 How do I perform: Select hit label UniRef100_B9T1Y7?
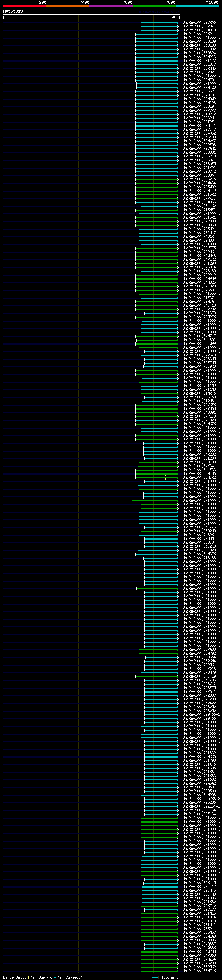click(x=199, y=60)
